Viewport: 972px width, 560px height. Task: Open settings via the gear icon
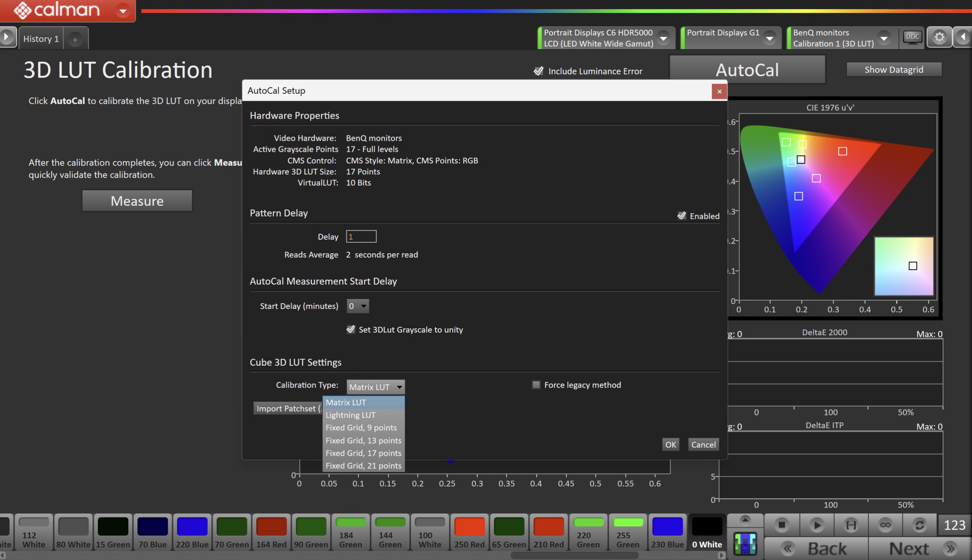[x=939, y=37]
